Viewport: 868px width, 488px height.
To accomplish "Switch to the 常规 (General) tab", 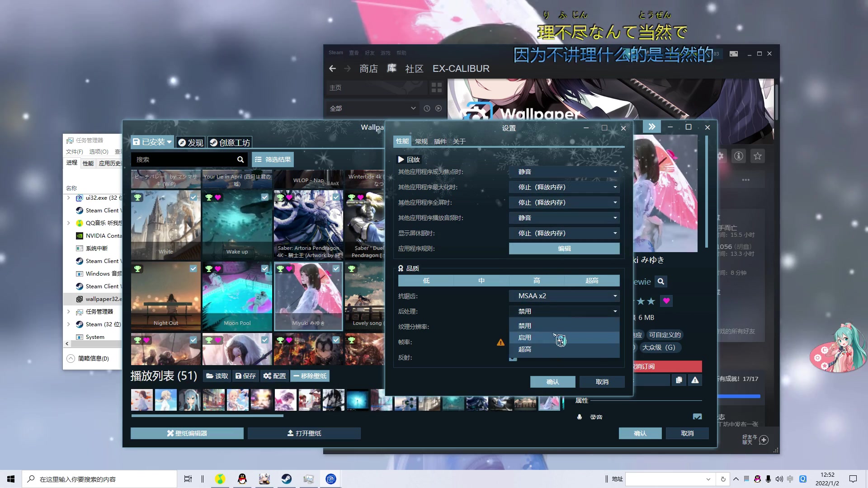I will pyautogui.click(x=421, y=141).
